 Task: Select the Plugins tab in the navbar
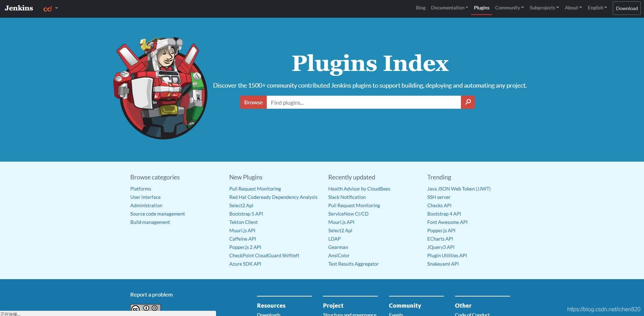(481, 8)
